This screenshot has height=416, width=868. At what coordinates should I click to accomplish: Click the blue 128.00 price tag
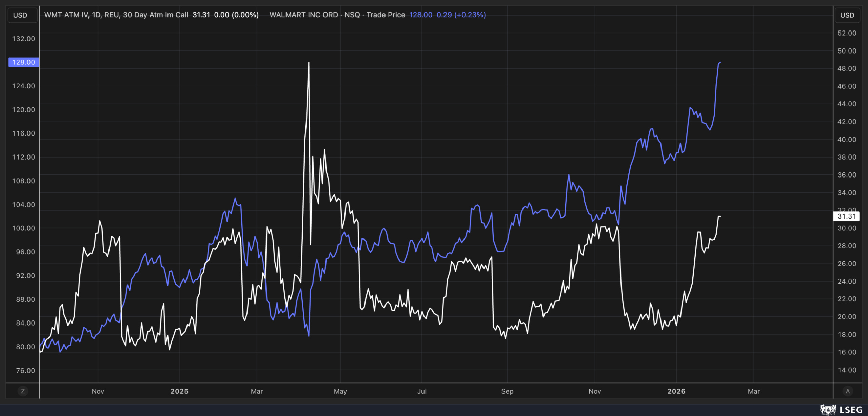tap(23, 62)
